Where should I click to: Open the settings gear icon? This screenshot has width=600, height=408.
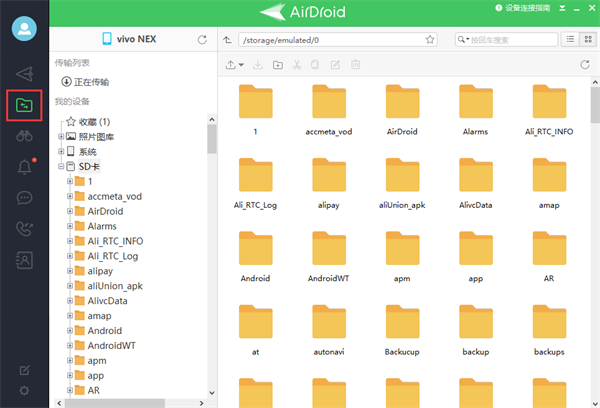point(24,391)
